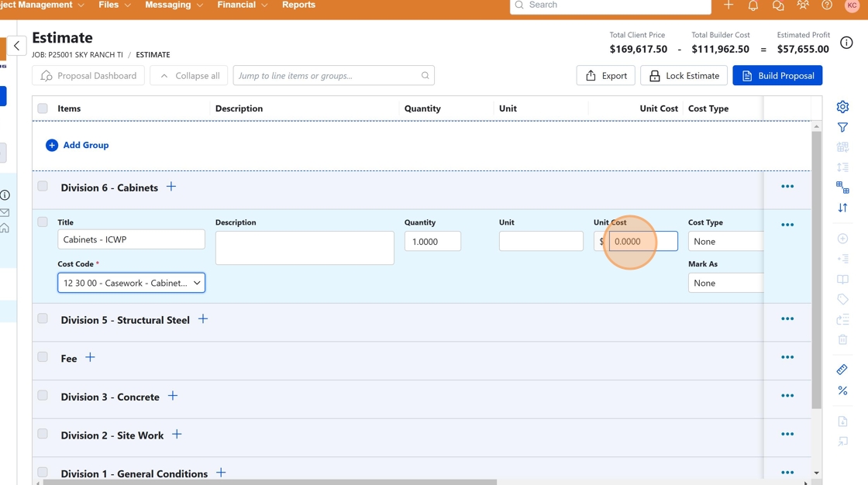Open more options for Cabinets - ICWP line item
Viewport: 868px width, 485px height.
(787, 225)
